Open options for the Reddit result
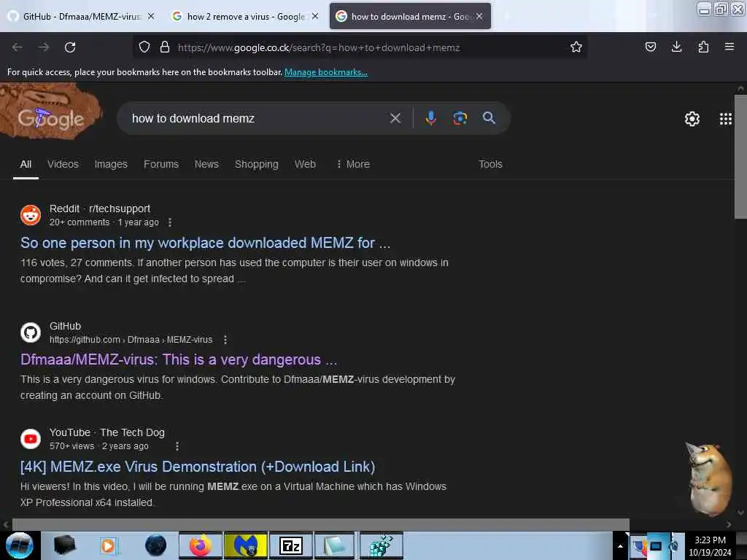Screen dimensions: 747x560 [x=170, y=222]
